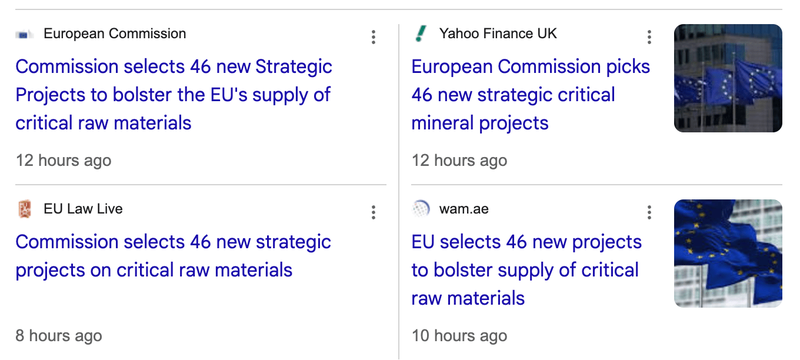The height and width of the screenshot is (360, 800).
Task: Open 'strategic projects on critical raw materials' headline
Action: (x=173, y=256)
